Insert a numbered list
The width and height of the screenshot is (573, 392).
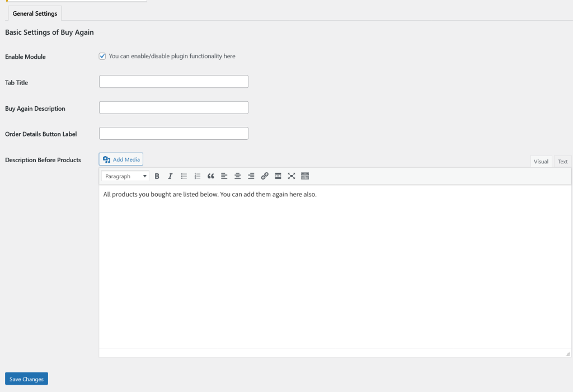click(x=198, y=176)
